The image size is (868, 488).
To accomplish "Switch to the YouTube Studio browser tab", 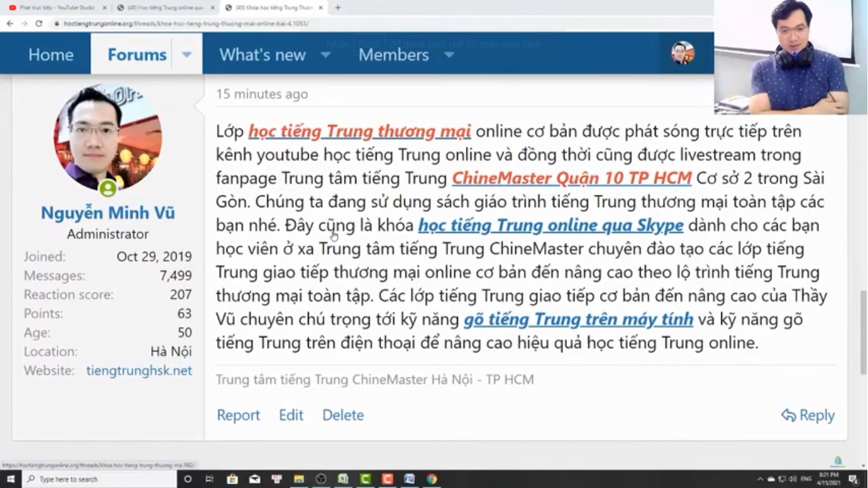I will (x=56, y=8).
